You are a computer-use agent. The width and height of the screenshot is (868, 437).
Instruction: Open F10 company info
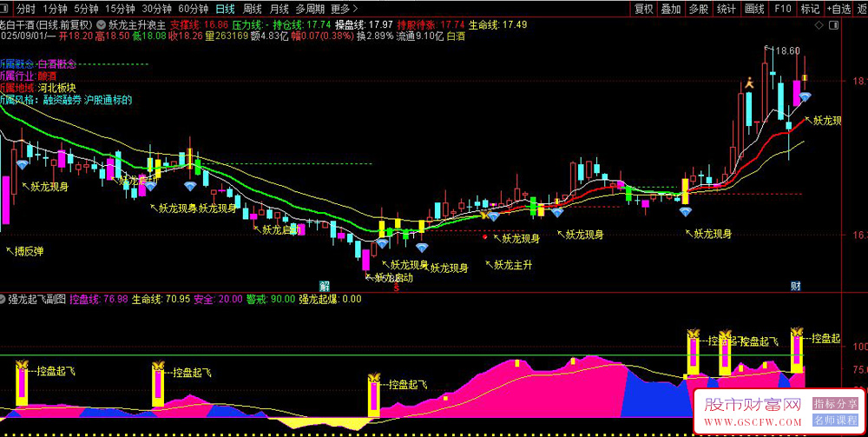click(x=783, y=9)
